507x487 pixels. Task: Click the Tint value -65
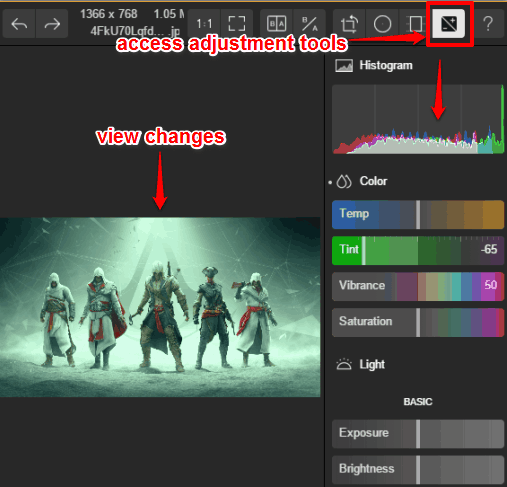[x=489, y=249]
